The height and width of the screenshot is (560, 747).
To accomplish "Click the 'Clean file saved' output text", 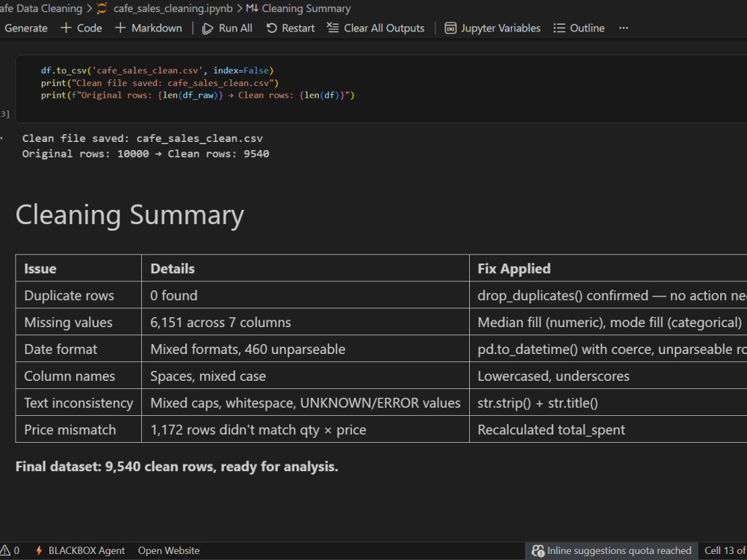I will 143,139.
